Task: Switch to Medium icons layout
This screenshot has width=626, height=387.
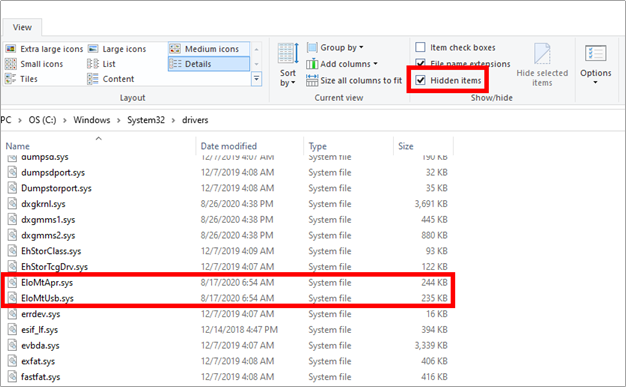Action: click(x=209, y=49)
